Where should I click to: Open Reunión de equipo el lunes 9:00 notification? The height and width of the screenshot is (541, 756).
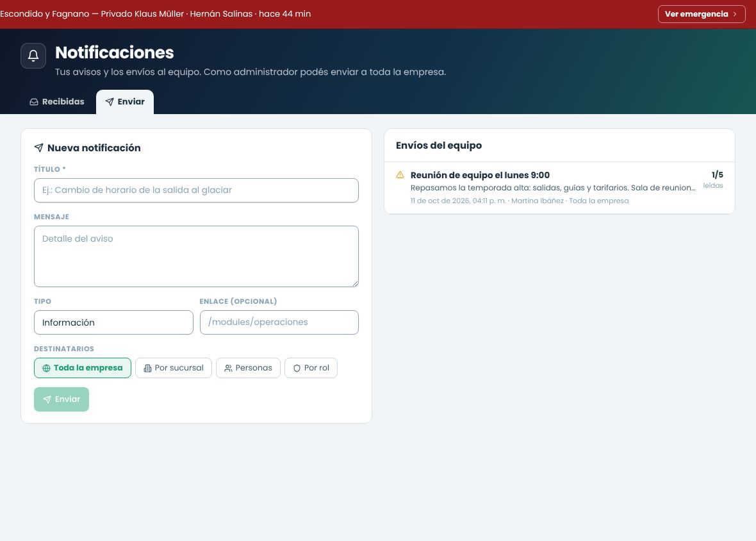click(559, 188)
